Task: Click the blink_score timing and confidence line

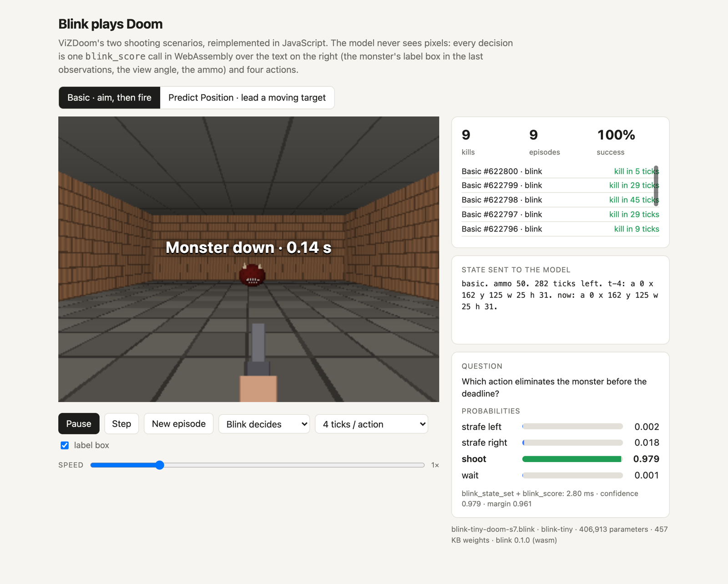Action: coord(550,498)
